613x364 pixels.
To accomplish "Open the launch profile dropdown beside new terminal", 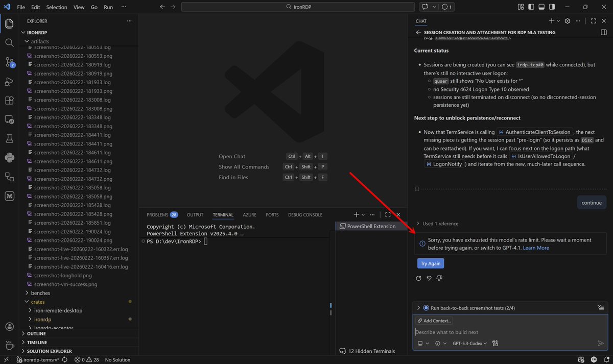I will (x=363, y=215).
